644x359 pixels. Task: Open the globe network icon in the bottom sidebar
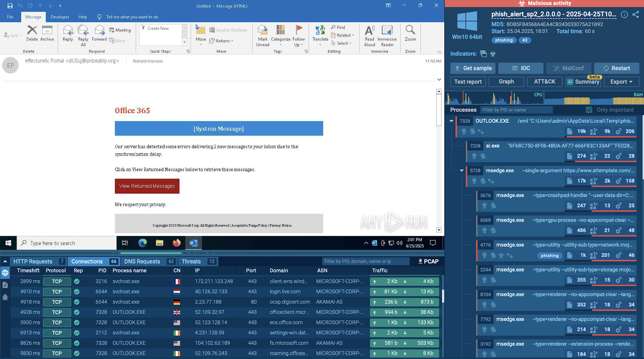coord(5,273)
